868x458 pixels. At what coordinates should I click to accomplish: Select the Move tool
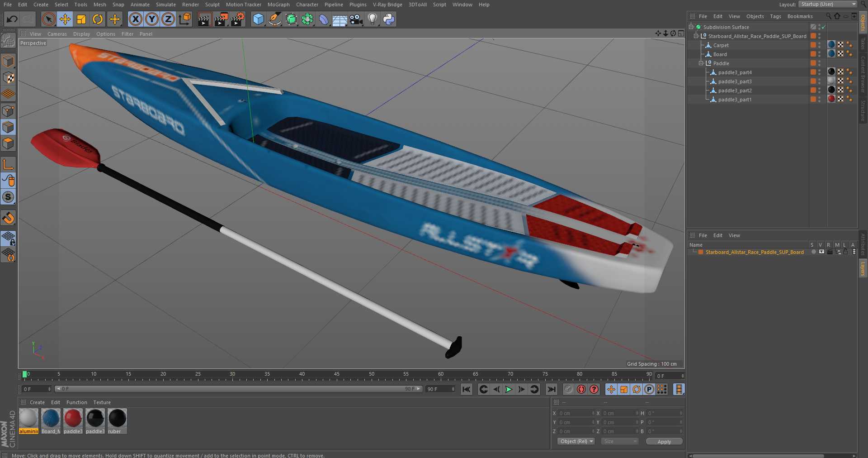point(65,19)
